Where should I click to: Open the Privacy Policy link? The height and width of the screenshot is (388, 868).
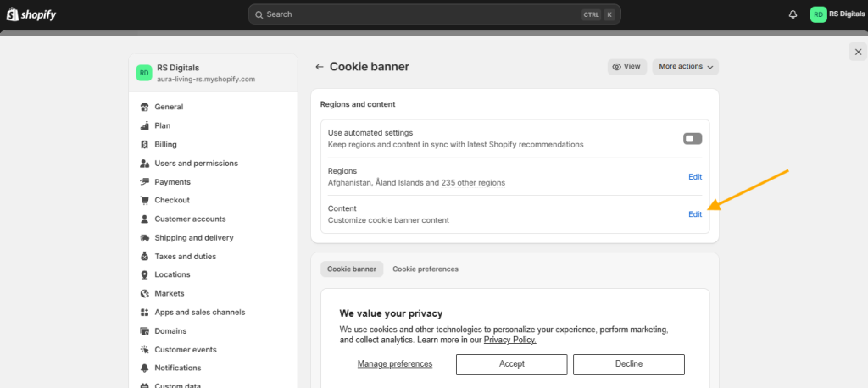tap(509, 340)
